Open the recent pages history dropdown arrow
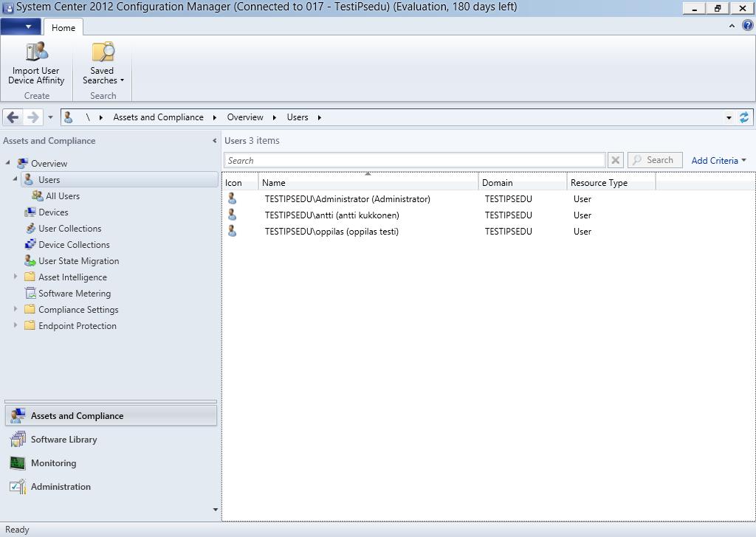The height and width of the screenshot is (537, 756). [50, 117]
